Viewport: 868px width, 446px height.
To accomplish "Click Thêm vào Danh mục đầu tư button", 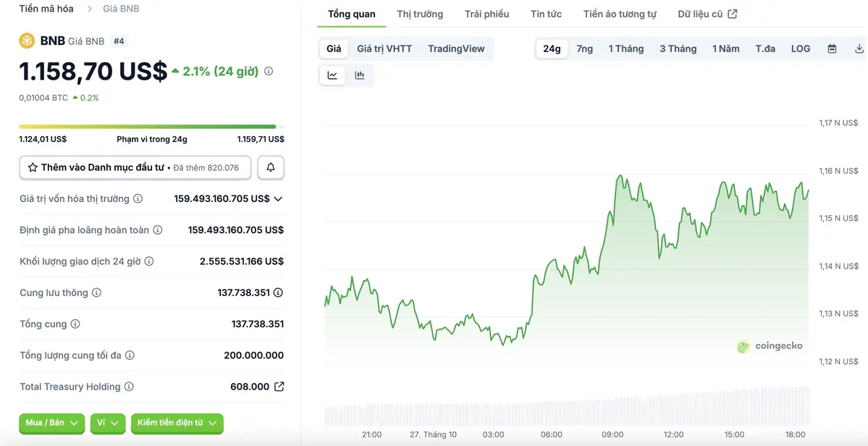I will tap(135, 167).
